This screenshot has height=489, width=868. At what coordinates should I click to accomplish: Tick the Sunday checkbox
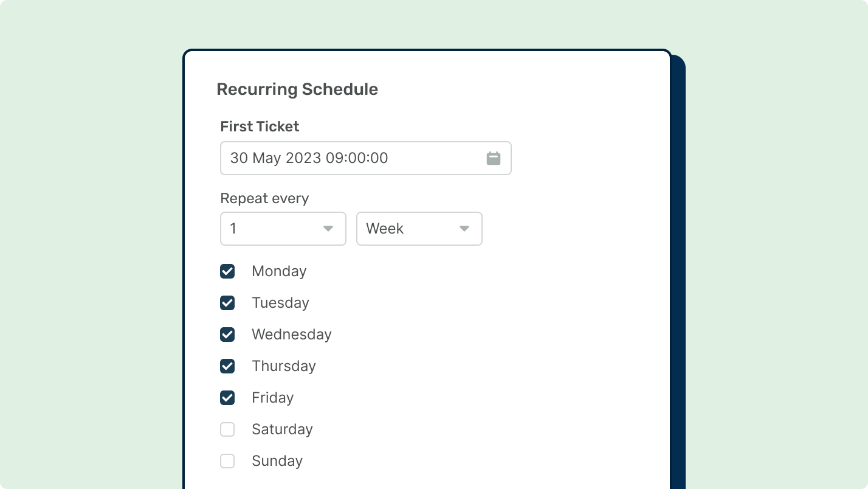point(227,461)
